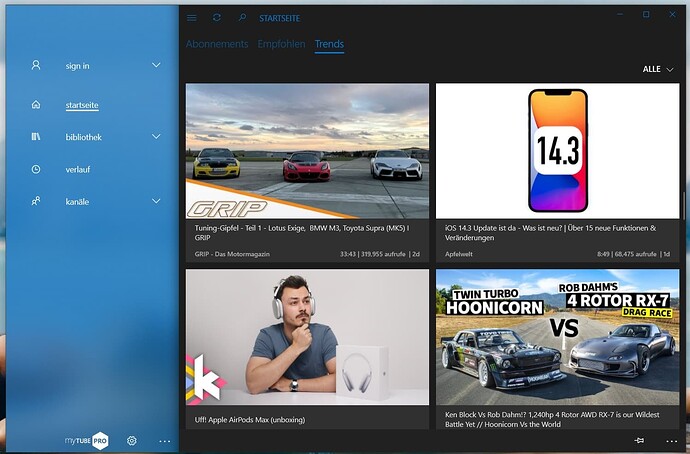Switch to the Abonnements tab
The height and width of the screenshot is (454, 690).
pos(217,44)
